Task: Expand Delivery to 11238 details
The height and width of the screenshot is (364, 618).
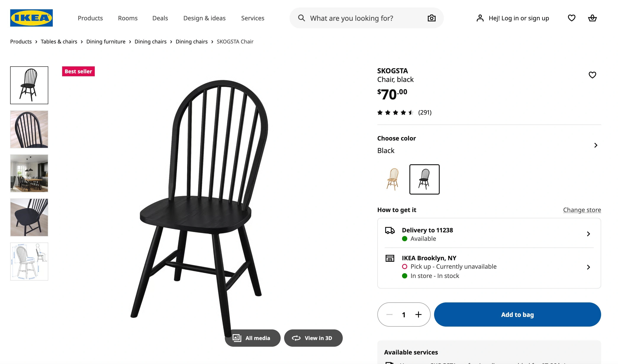Action: point(588,234)
